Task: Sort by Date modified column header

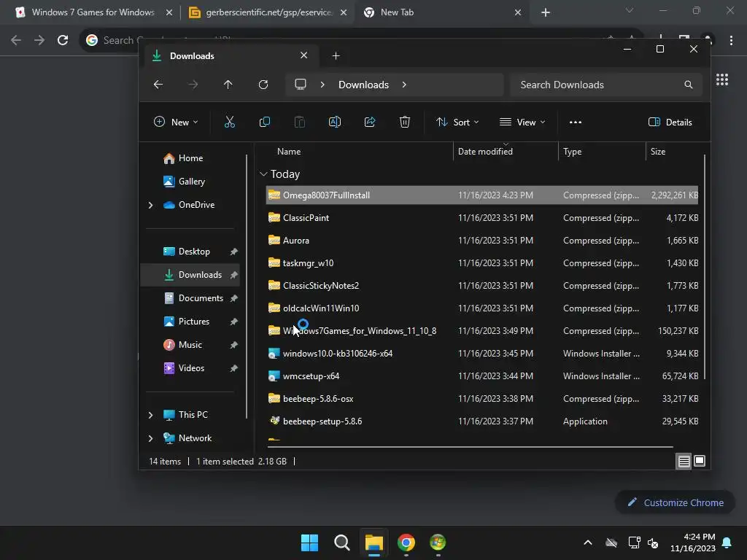Action: point(485,152)
